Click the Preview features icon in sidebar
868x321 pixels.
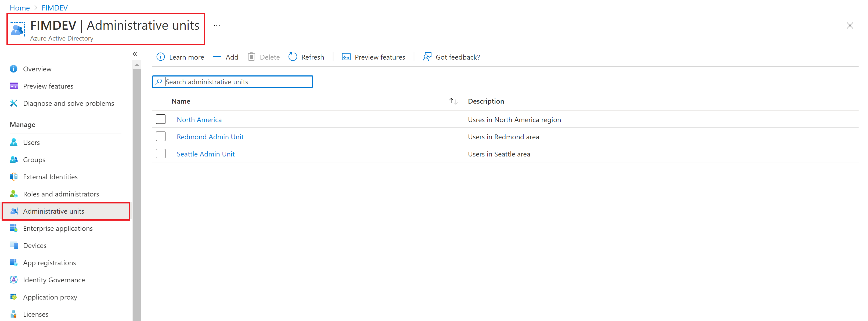point(13,86)
